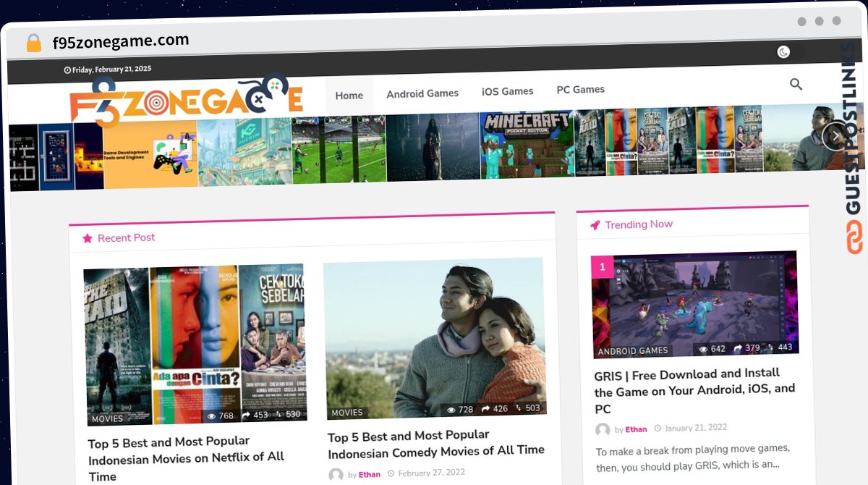The width and height of the screenshot is (868, 485).
Task: Click the flame icon showing 530
Action: click(x=280, y=415)
